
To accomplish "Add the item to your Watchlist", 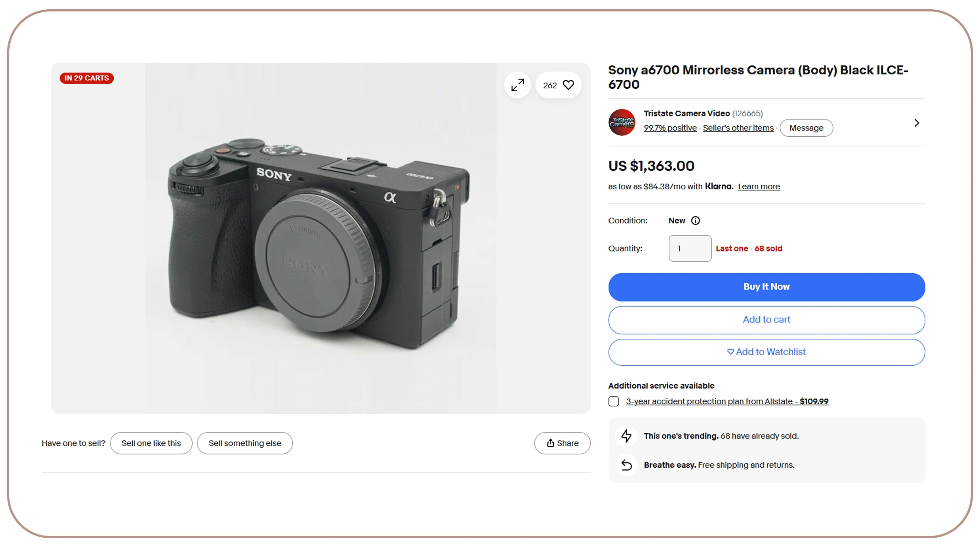I will (x=766, y=352).
